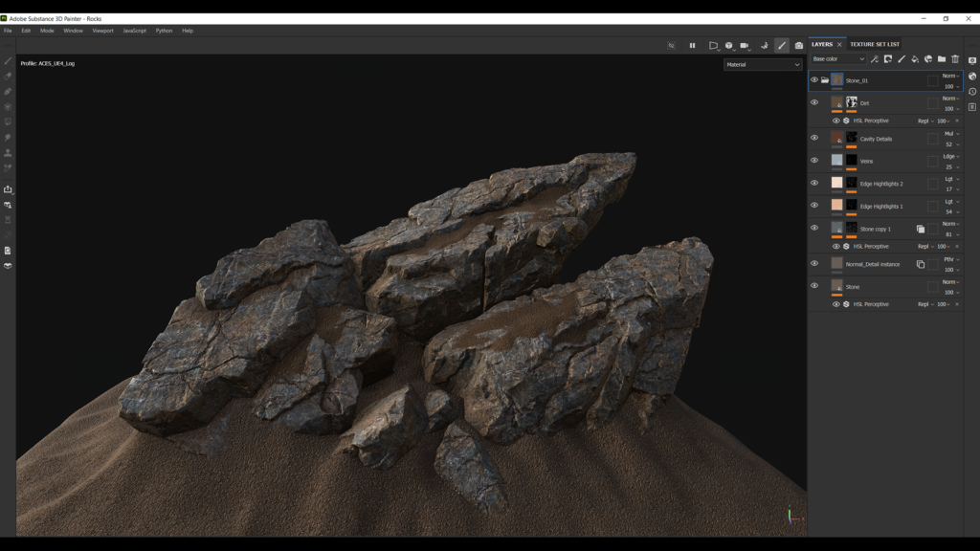980x551 pixels.
Task: Take a viewport camera snapshot
Action: click(799, 45)
